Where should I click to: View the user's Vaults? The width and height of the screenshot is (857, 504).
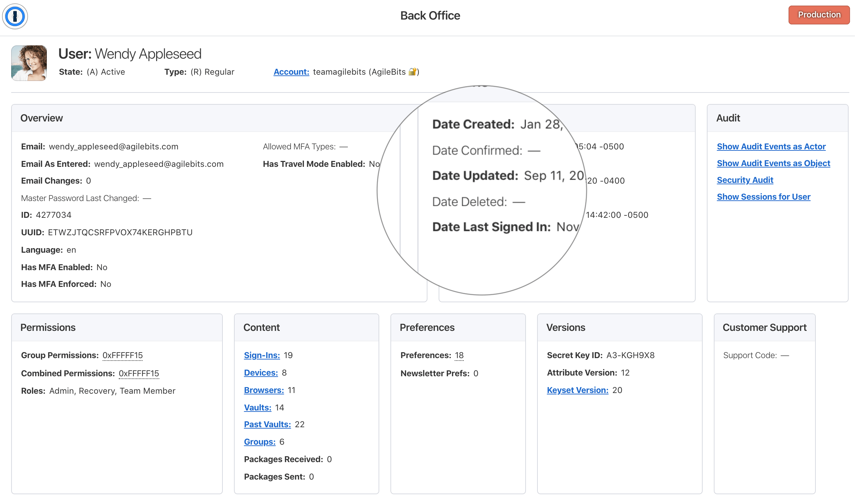tap(257, 407)
